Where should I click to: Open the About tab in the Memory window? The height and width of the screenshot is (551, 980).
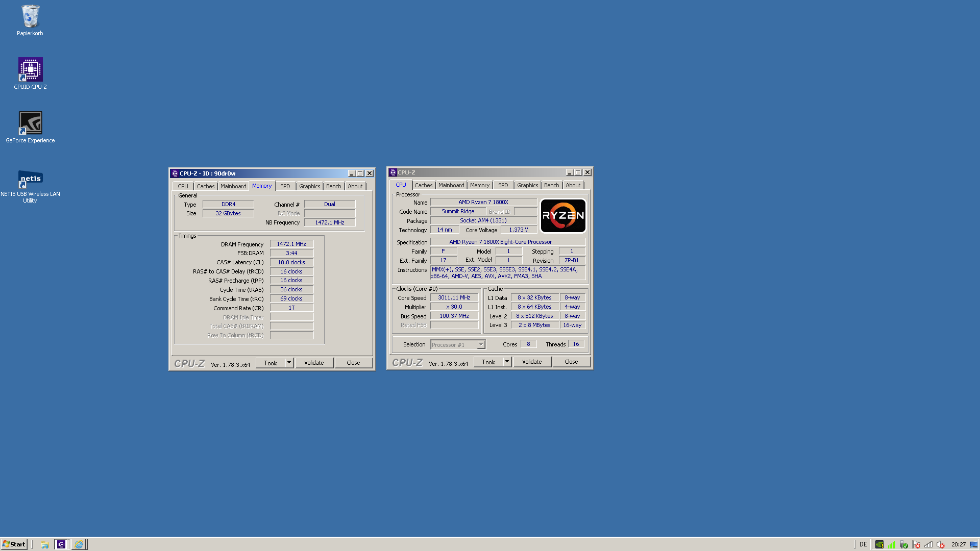pos(355,186)
